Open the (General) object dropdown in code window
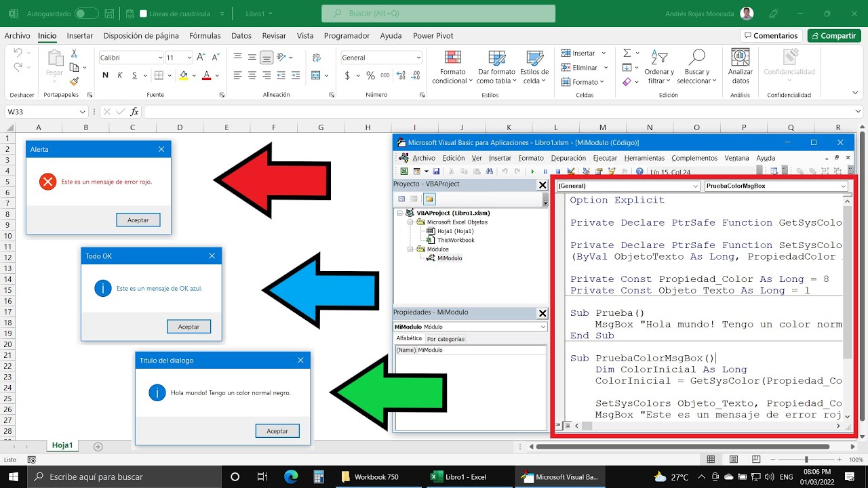This screenshot has width=868, height=488. click(695, 186)
